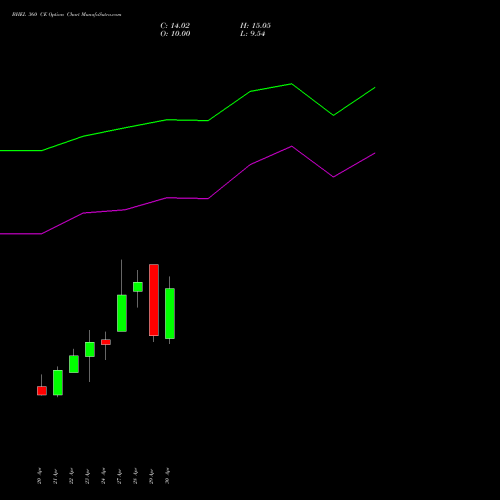The height and width of the screenshot is (500, 500).
Task: Click the open value 'O: 10.00'
Action: (175, 34)
